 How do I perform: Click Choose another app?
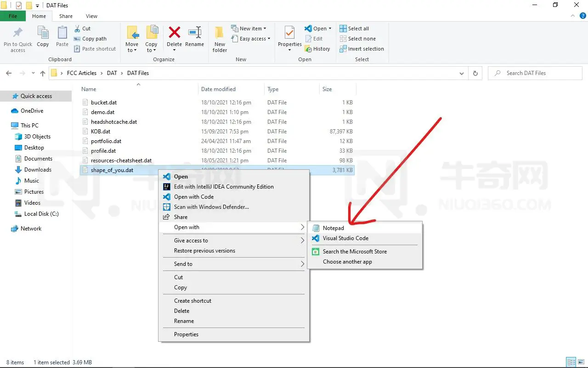point(365,262)
